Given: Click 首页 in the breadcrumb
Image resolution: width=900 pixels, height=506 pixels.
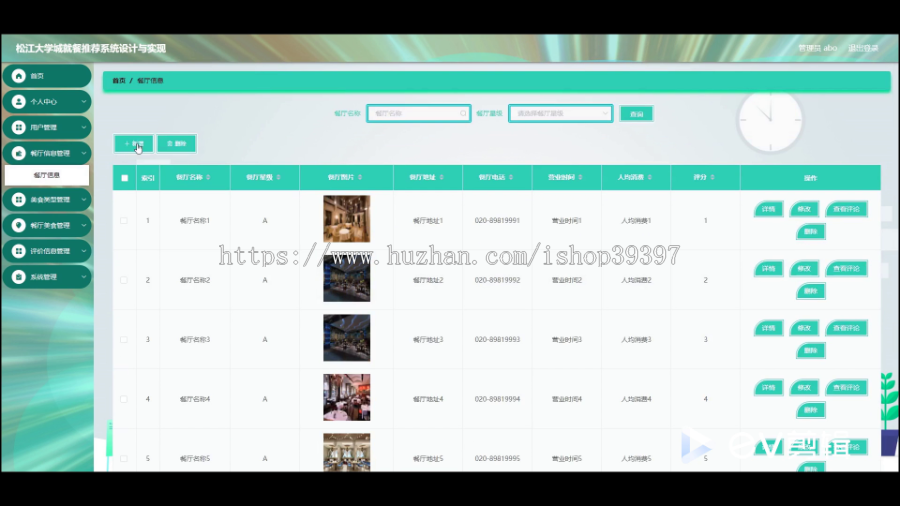Looking at the screenshot, I should pos(119,81).
